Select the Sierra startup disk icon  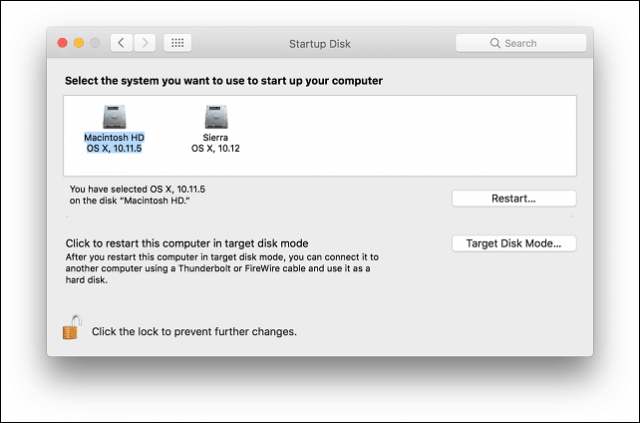[x=216, y=117]
